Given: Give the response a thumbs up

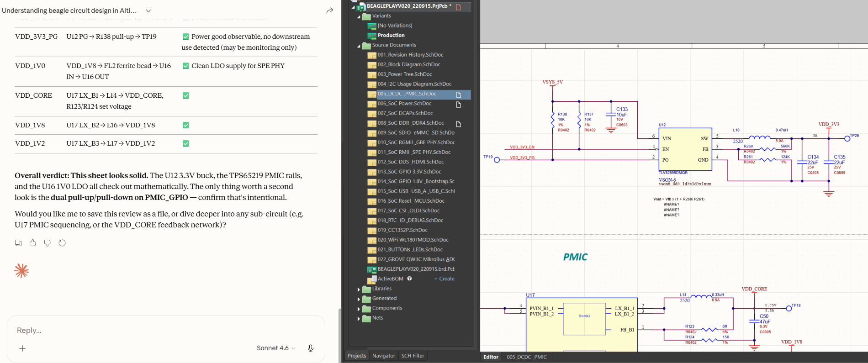Looking at the screenshot, I should point(33,243).
